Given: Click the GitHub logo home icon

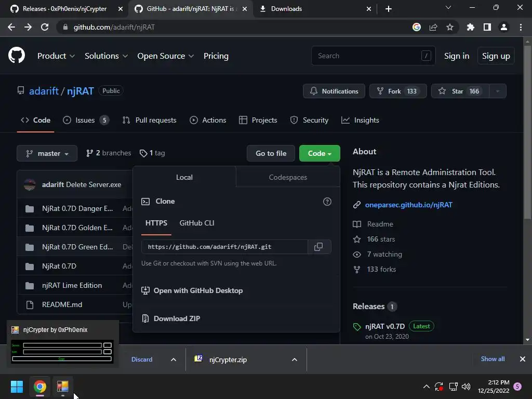Looking at the screenshot, I should click(17, 56).
